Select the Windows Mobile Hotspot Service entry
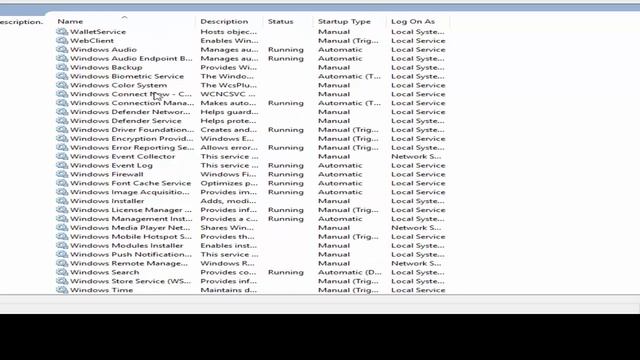The width and height of the screenshot is (640, 360). pyautogui.click(x=131, y=237)
